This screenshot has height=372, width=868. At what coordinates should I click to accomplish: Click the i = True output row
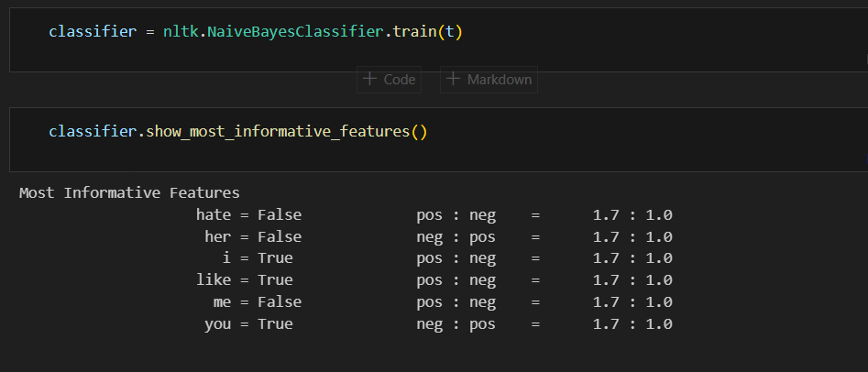(x=447, y=258)
